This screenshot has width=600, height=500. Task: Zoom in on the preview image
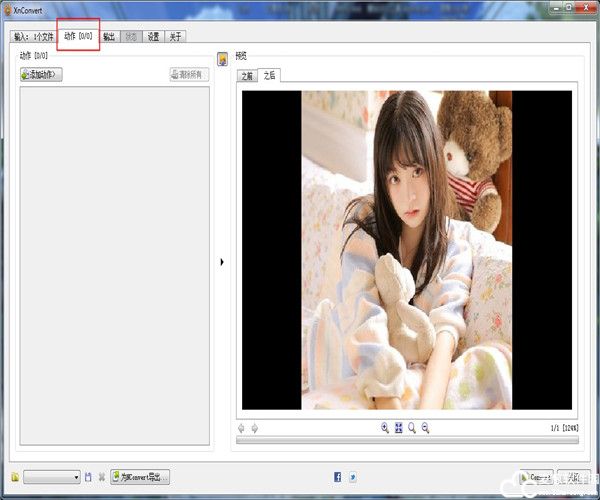tap(385, 428)
